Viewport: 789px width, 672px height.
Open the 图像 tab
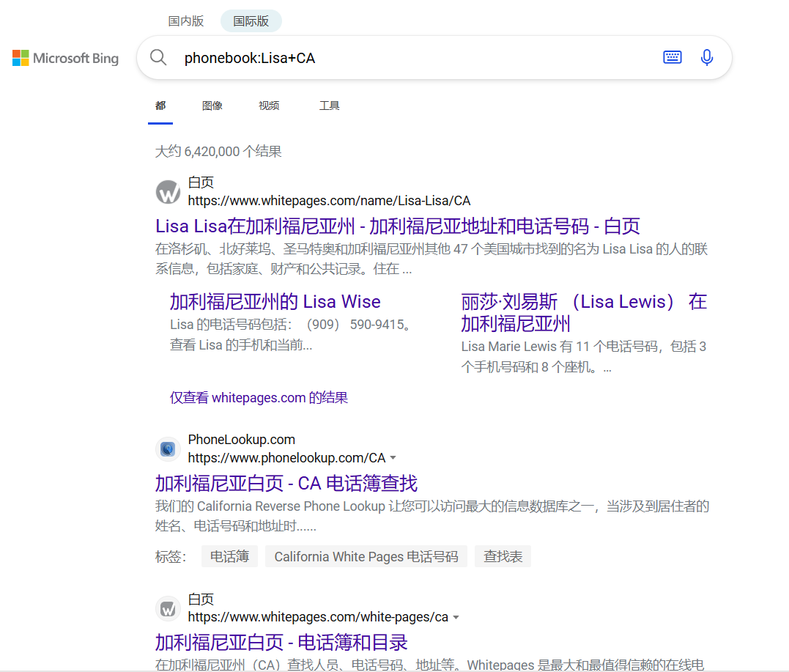(x=212, y=106)
